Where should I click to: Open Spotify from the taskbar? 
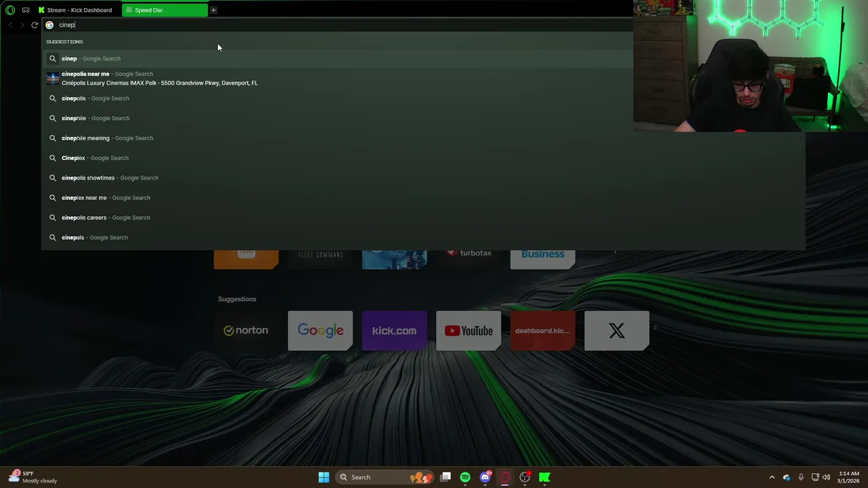coord(465,477)
